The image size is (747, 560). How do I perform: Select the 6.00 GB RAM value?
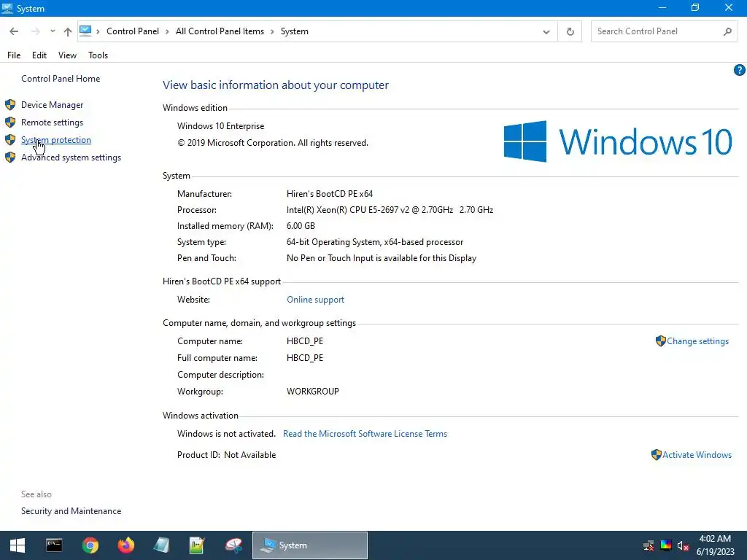coord(301,226)
